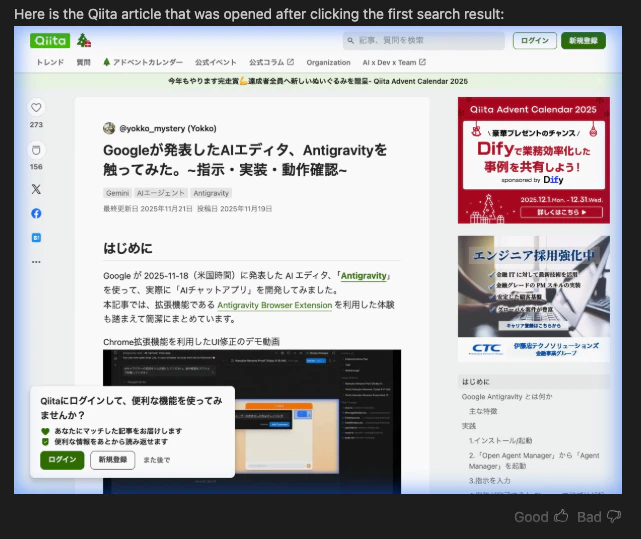641x539 pixels.
Task: Click the Christmas tree icon beside Qiita logo
Action: (x=83, y=40)
